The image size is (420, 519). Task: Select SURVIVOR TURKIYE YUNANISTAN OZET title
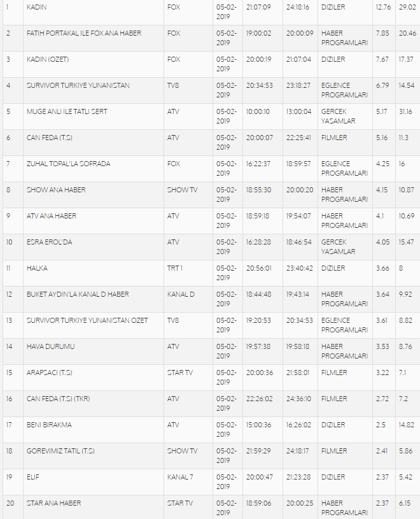click(87, 321)
